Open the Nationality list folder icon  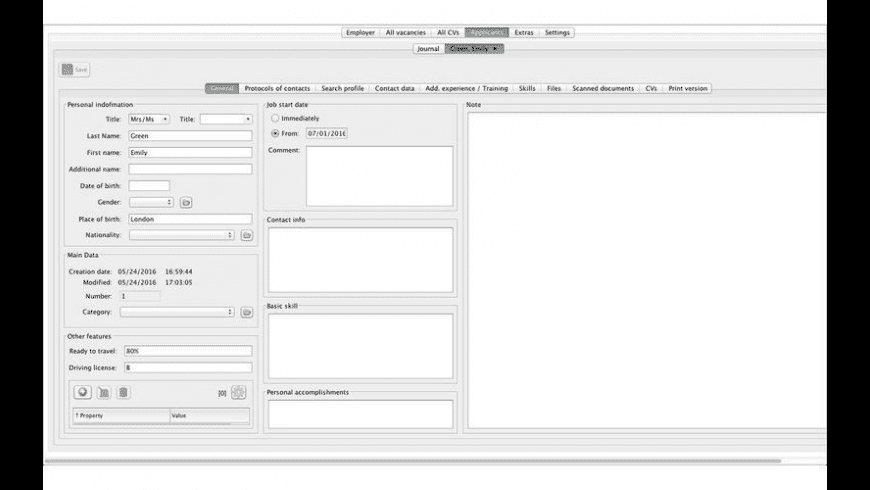(x=247, y=235)
